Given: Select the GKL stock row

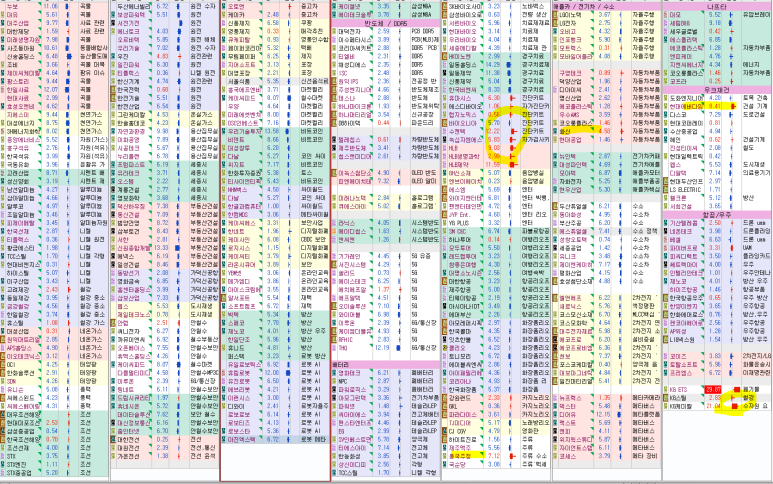Looking at the screenshot, I should tap(496, 406).
